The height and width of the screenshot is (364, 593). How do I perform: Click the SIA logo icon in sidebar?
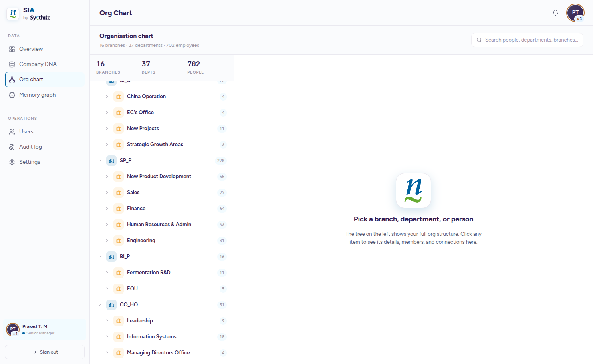click(13, 14)
